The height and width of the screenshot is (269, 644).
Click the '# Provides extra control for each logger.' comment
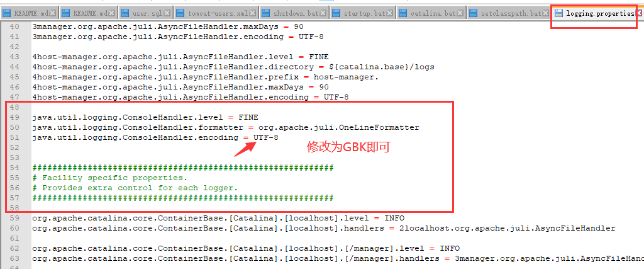[135, 188]
